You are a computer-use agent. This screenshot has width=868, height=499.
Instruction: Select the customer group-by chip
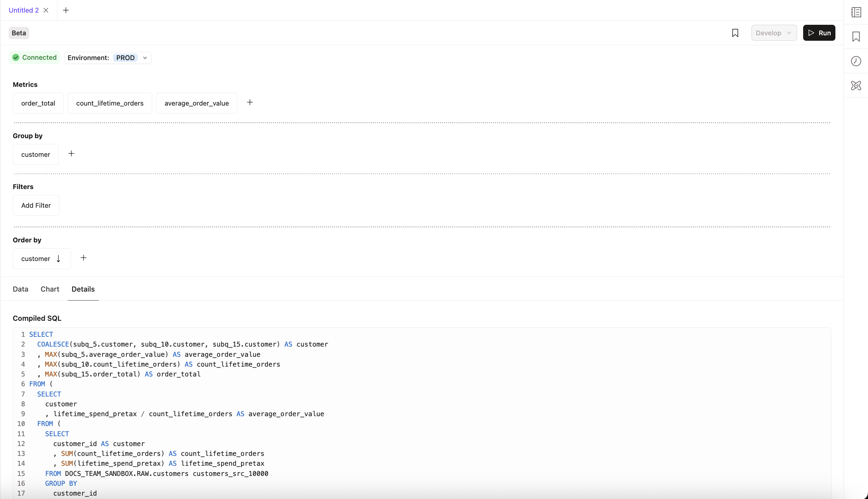[35, 154]
